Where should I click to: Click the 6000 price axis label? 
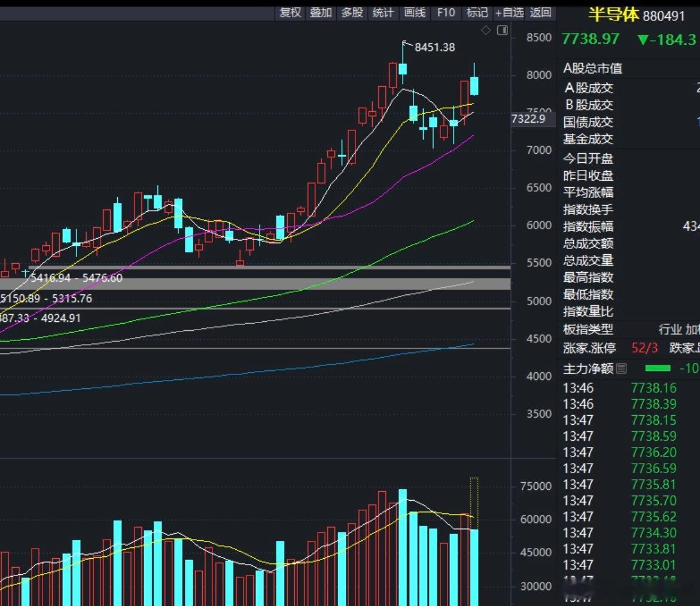click(x=539, y=226)
